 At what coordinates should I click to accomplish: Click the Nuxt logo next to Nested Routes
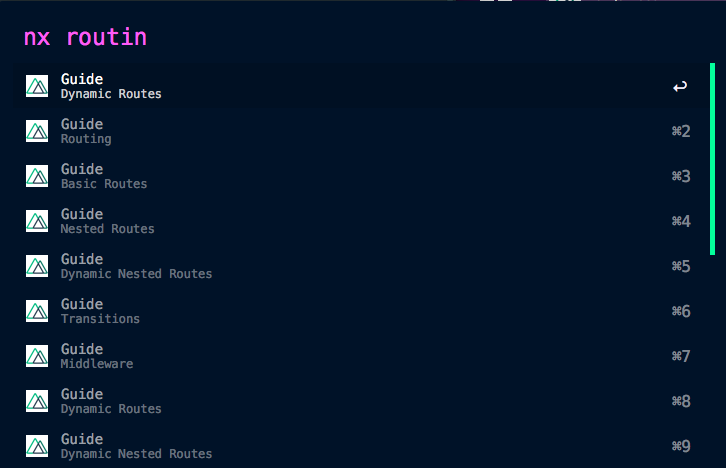click(37, 221)
